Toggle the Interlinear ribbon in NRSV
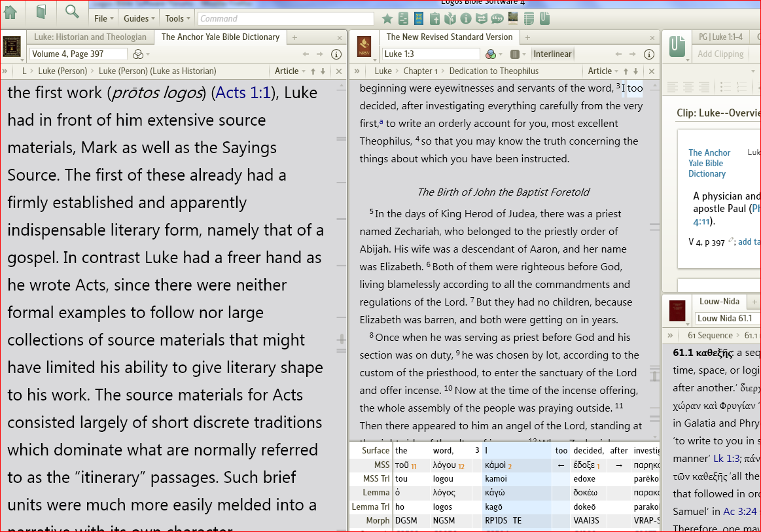The height and width of the screenshot is (532, 761). tap(552, 54)
